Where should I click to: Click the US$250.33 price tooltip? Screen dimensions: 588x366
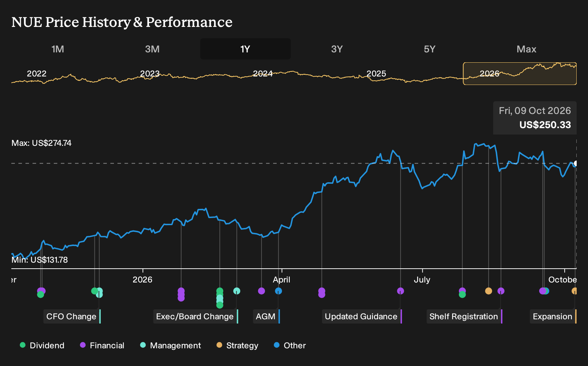pyautogui.click(x=545, y=125)
